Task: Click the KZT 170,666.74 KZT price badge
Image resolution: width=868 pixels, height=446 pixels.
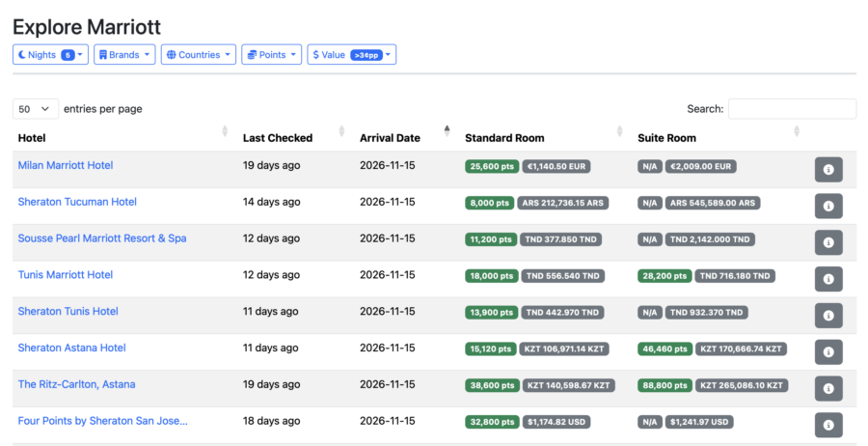Action: click(x=742, y=349)
